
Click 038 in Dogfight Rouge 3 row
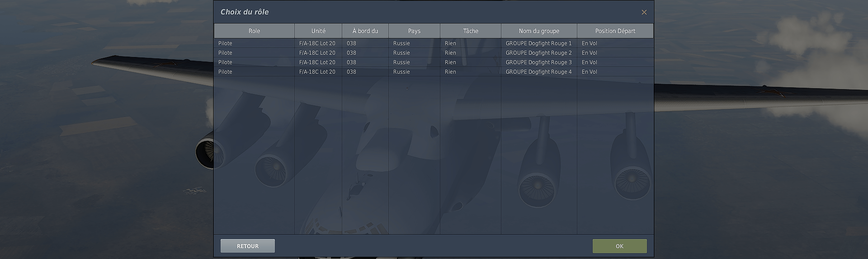click(351, 62)
